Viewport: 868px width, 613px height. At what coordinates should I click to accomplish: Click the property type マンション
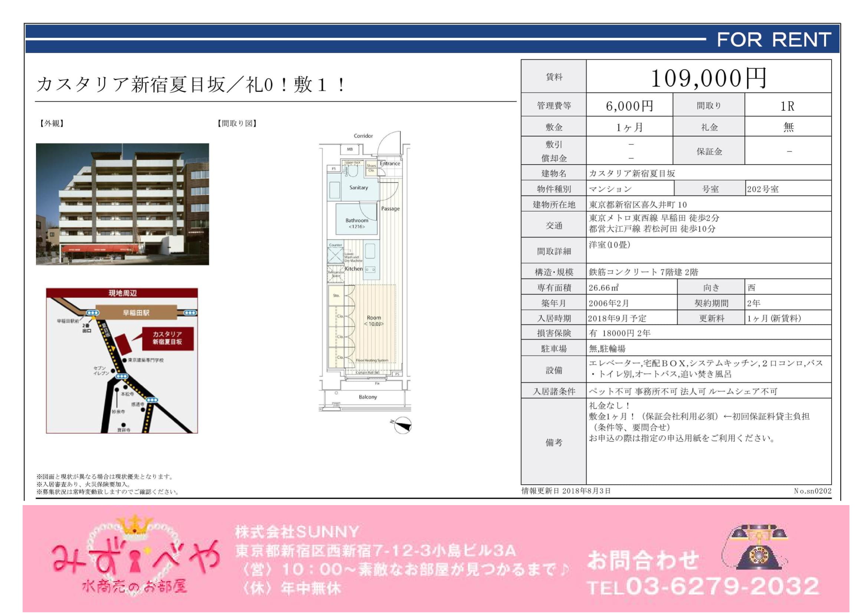[x=610, y=189]
